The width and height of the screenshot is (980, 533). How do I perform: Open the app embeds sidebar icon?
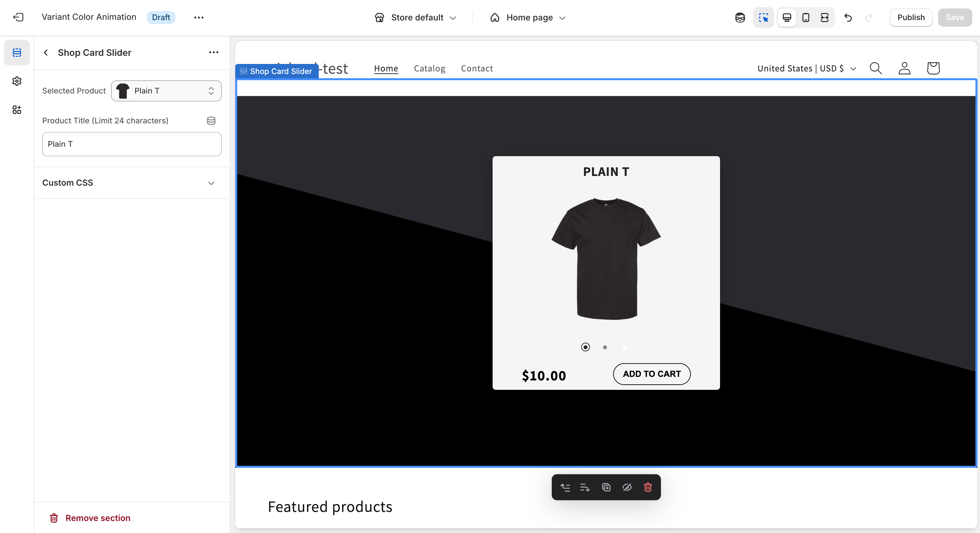(17, 110)
